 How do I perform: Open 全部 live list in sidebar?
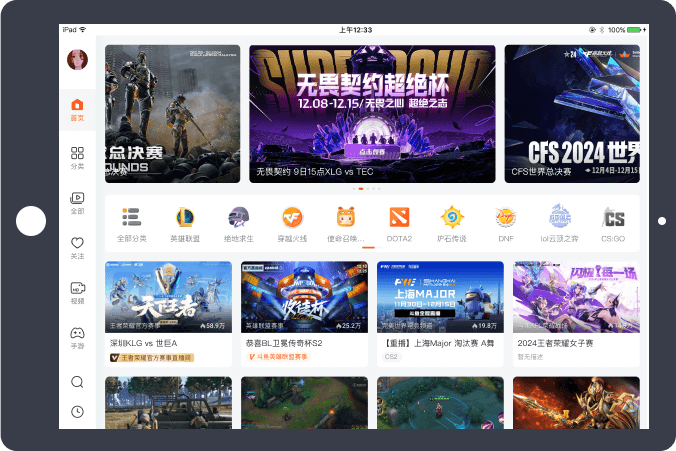click(77, 202)
